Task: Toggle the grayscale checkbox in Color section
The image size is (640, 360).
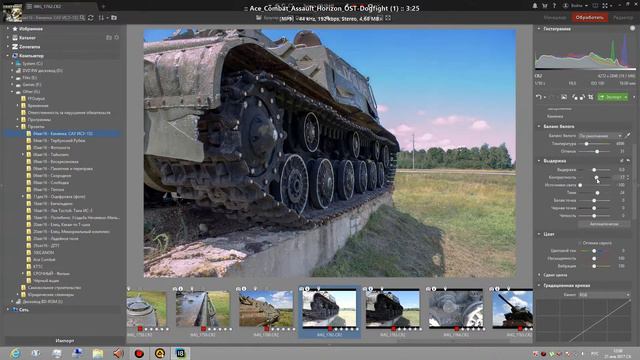Action: pos(580,243)
